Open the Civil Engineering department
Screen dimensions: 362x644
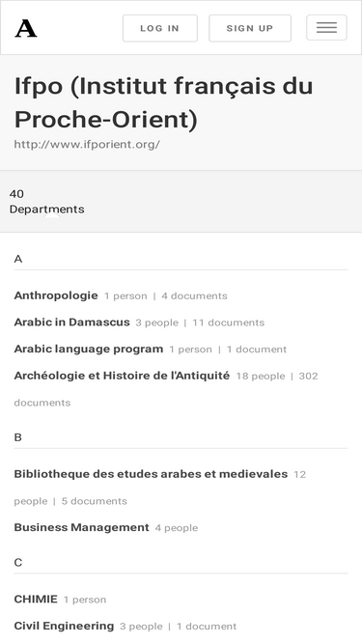pyautogui.click(x=64, y=626)
